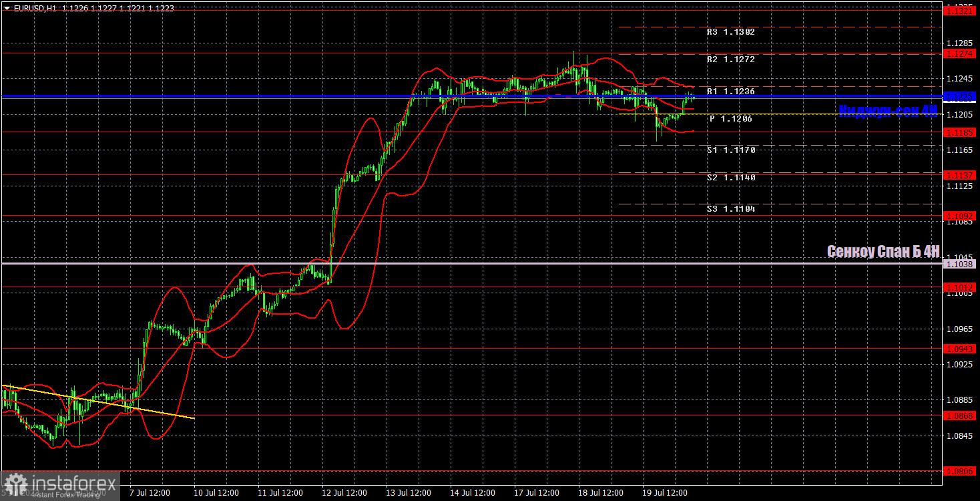Click the 1.1125 price scale value
This screenshot has height=501, width=980.
point(960,186)
